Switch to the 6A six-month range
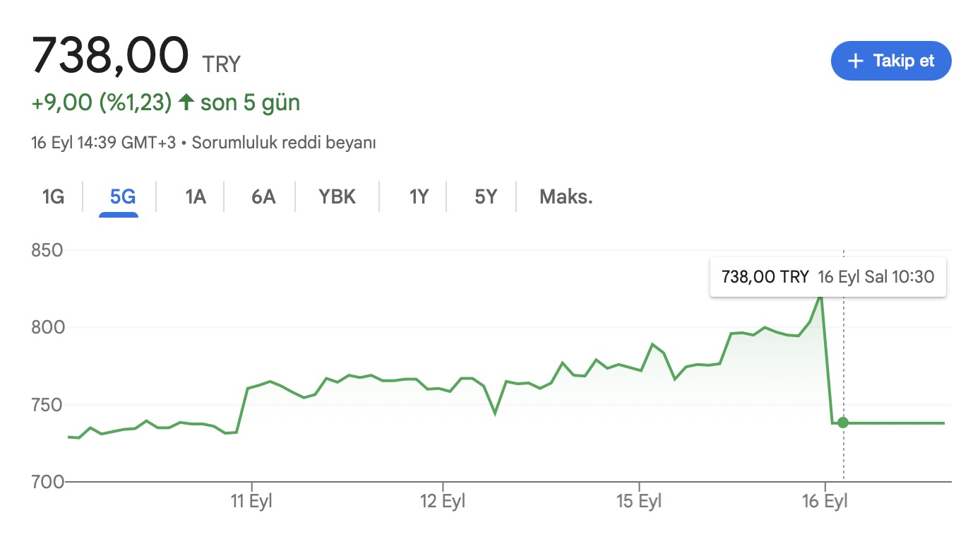 pos(261,196)
